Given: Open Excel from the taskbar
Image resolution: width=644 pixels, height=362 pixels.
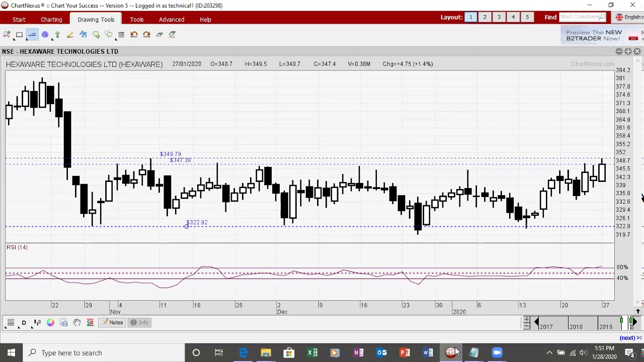Looking at the screenshot, I should (x=312, y=353).
